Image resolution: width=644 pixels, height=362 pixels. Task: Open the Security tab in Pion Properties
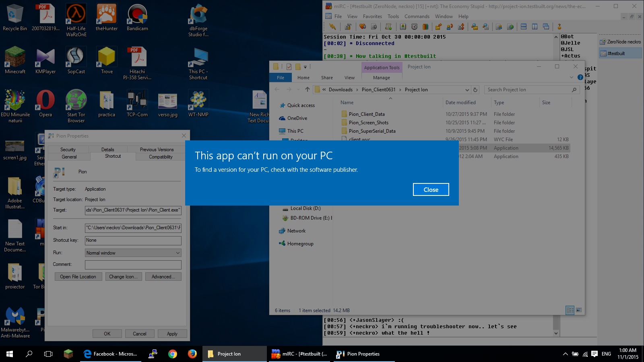click(68, 150)
